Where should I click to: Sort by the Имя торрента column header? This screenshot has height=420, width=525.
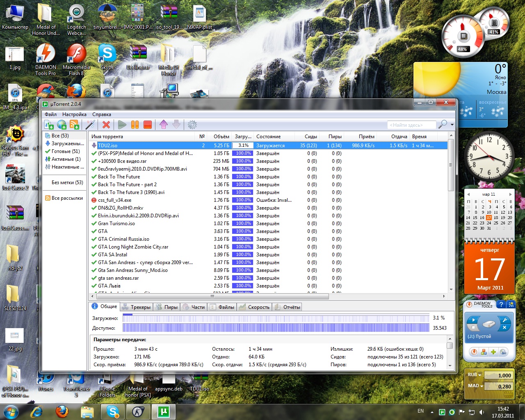click(x=142, y=137)
